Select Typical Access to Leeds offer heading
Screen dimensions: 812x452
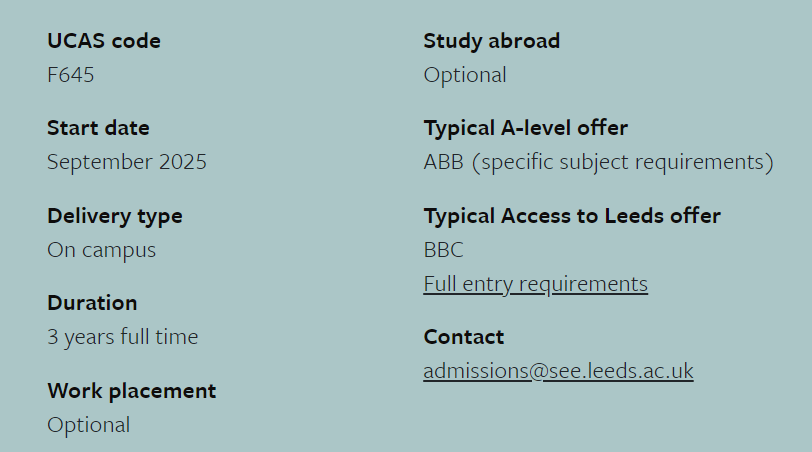click(x=572, y=216)
